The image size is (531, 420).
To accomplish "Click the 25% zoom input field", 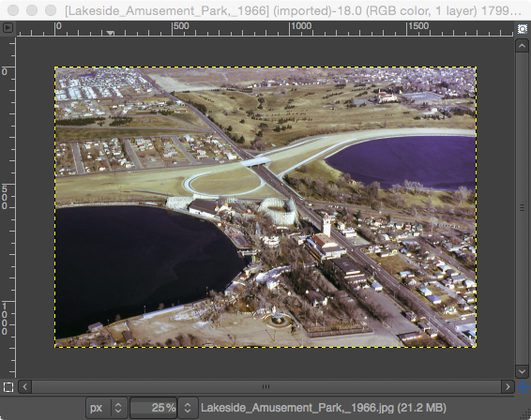I will pos(154,408).
